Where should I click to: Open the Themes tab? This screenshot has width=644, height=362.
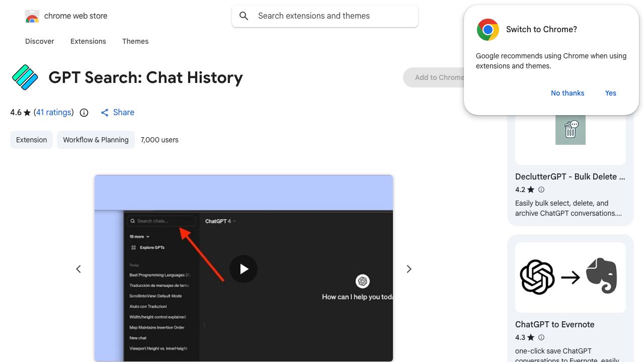[135, 41]
